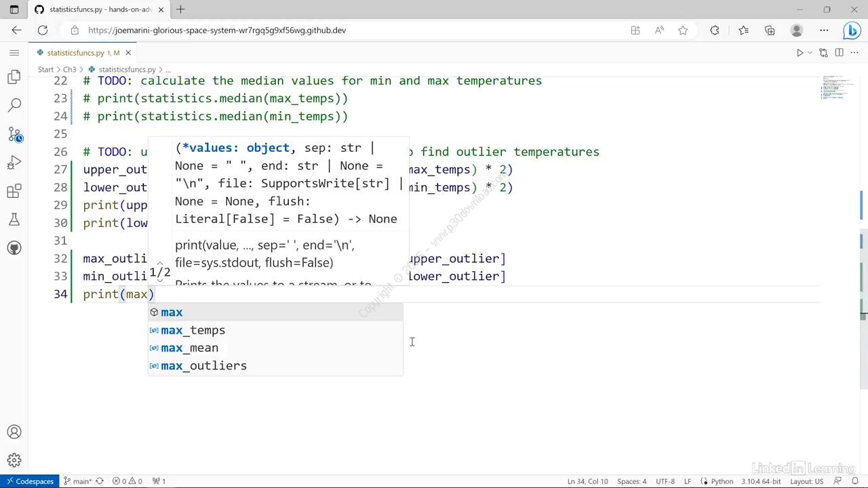Image resolution: width=868 pixels, height=488 pixels.
Task: Change end of line sequence LF
Action: pos(688,481)
